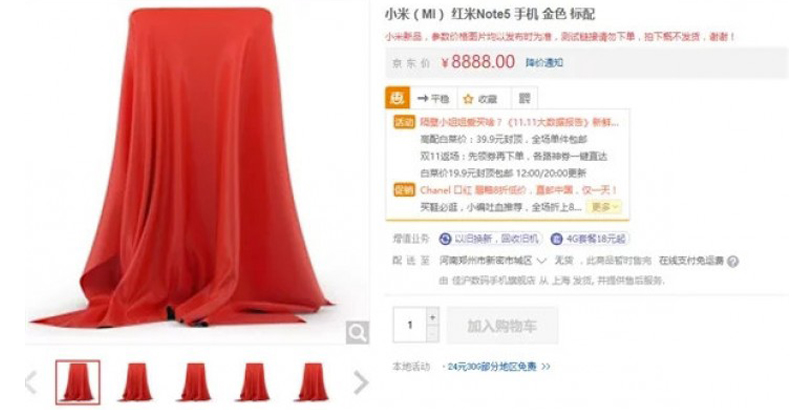Screen dimensions: 800x410
Task: Click the QR code icon tab
Action: [524, 98]
